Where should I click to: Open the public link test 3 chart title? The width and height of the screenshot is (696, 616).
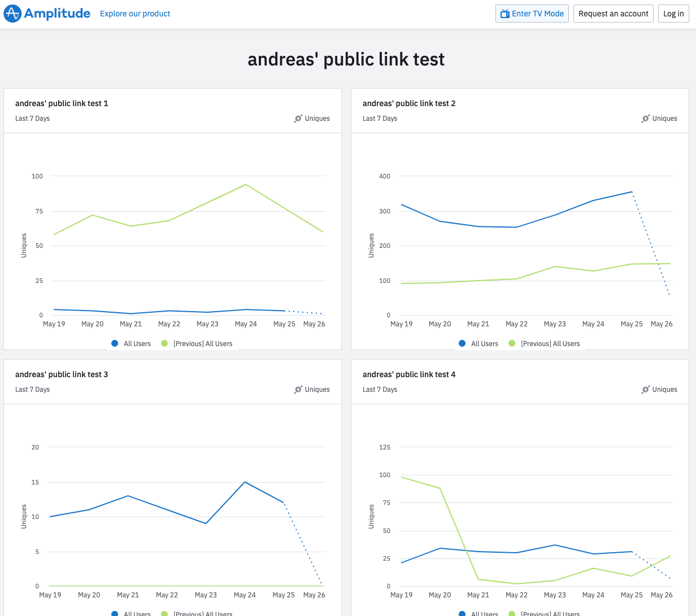[x=62, y=374]
